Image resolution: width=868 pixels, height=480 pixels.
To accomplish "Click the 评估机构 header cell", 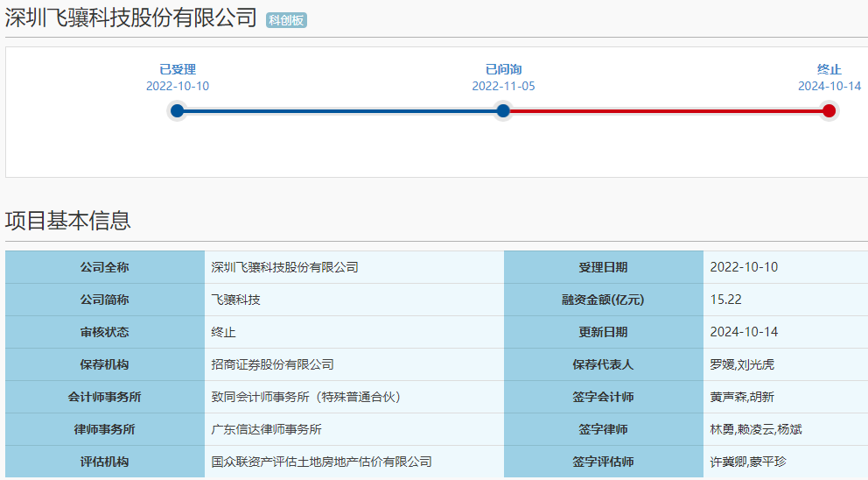I will pyautogui.click(x=105, y=462).
